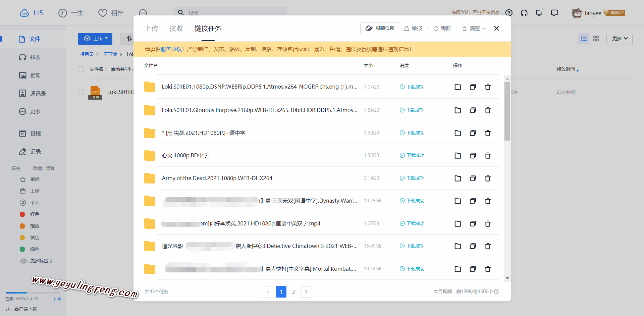Click the 链接任务 button with link icon
The height and width of the screenshot is (316, 644).
[380, 28]
